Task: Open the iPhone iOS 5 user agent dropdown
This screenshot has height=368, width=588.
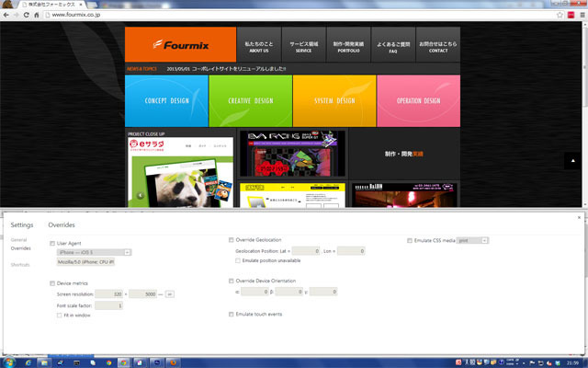Action: [x=95, y=251]
